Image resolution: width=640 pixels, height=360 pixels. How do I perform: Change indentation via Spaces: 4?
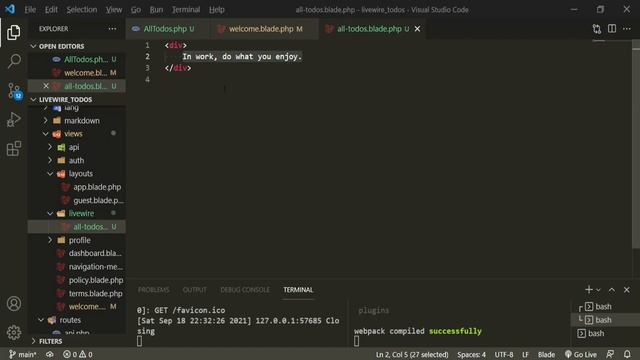pyautogui.click(x=471, y=354)
